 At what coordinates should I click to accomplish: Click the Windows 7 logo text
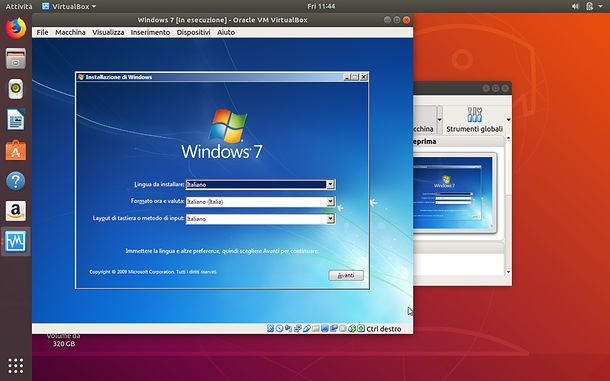point(222,151)
